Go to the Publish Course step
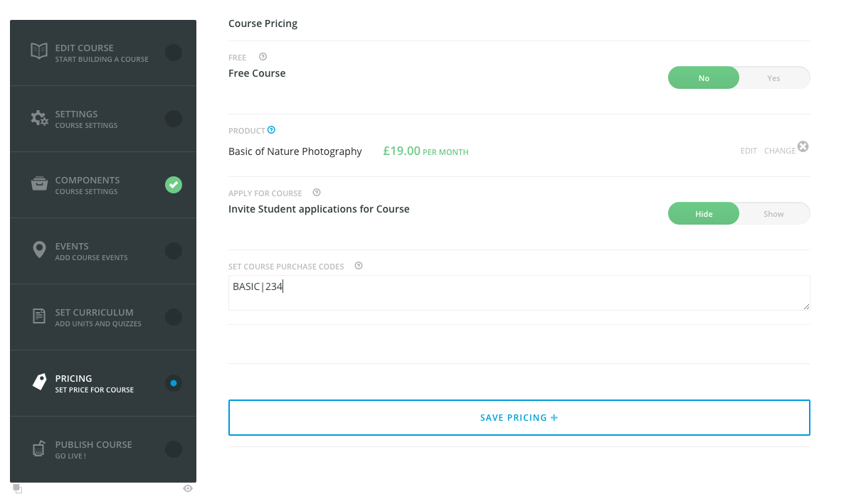Screen dimensions: 851x504 click(x=93, y=449)
